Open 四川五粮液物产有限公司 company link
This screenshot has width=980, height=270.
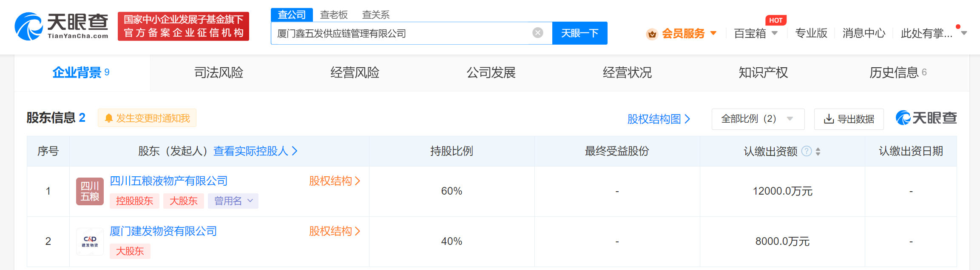pos(168,181)
